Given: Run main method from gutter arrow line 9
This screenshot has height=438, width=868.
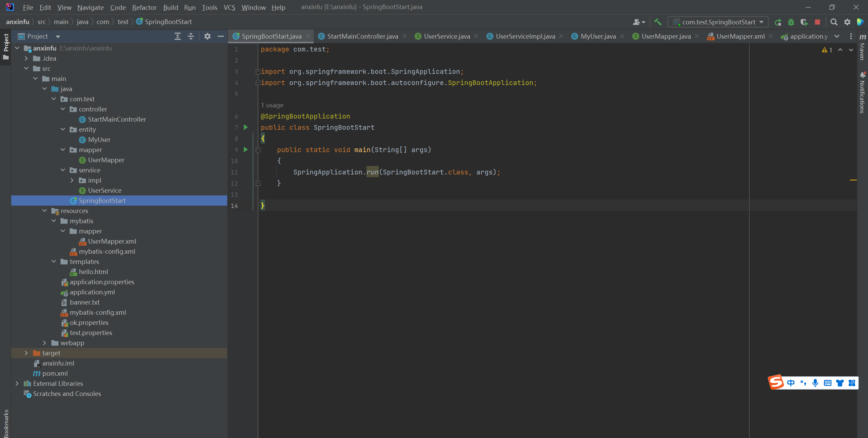Looking at the screenshot, I should [x=246, y=149].
